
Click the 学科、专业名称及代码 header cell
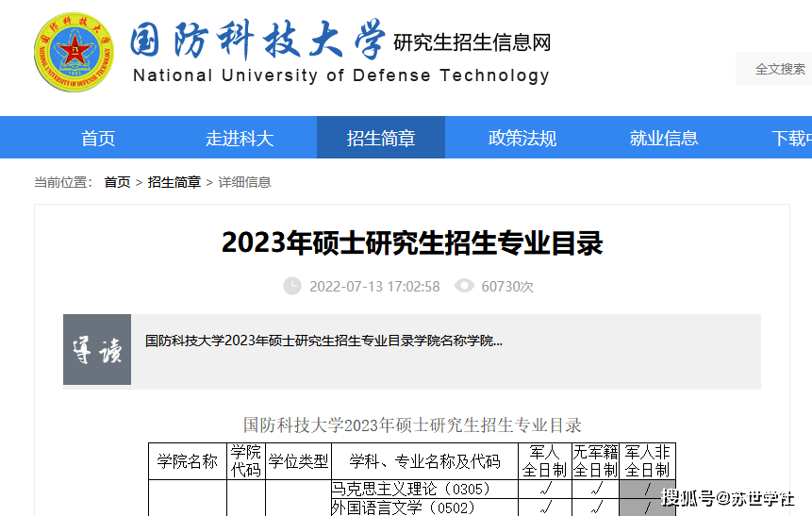[x=424, y=461]
